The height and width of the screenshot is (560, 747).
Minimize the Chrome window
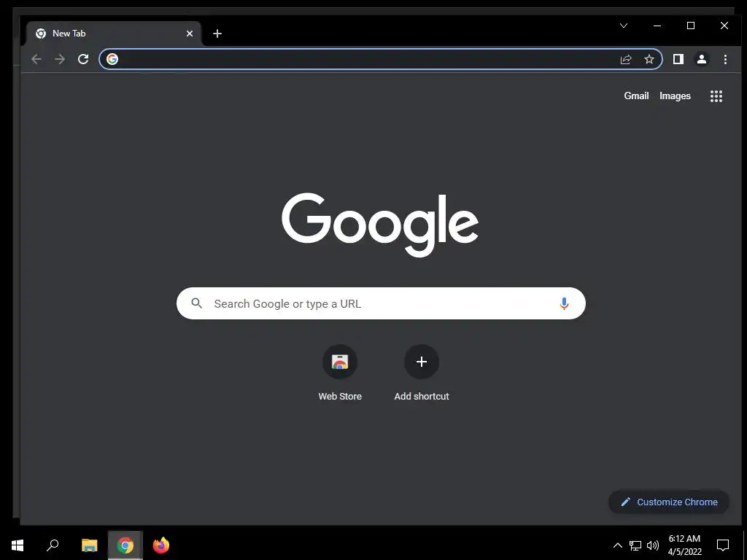(x=657, y=26)
